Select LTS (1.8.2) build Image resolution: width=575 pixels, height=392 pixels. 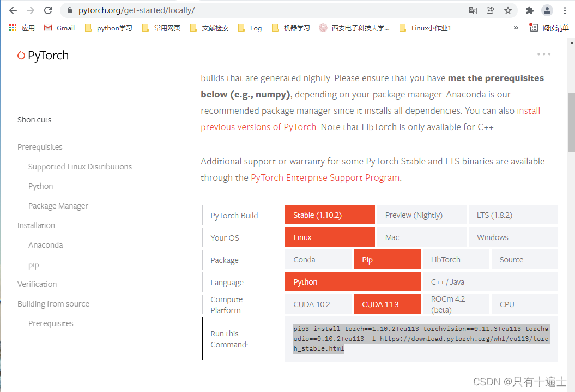(513, 215)
